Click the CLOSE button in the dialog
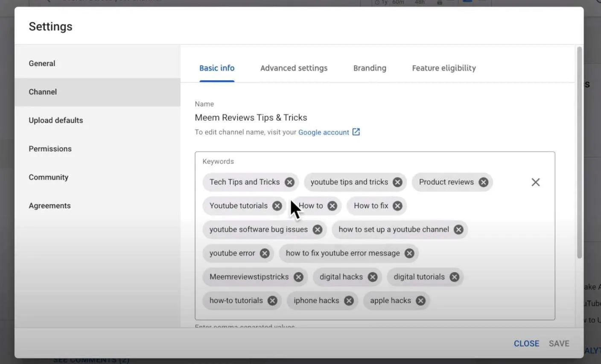 tap(526, 344)
